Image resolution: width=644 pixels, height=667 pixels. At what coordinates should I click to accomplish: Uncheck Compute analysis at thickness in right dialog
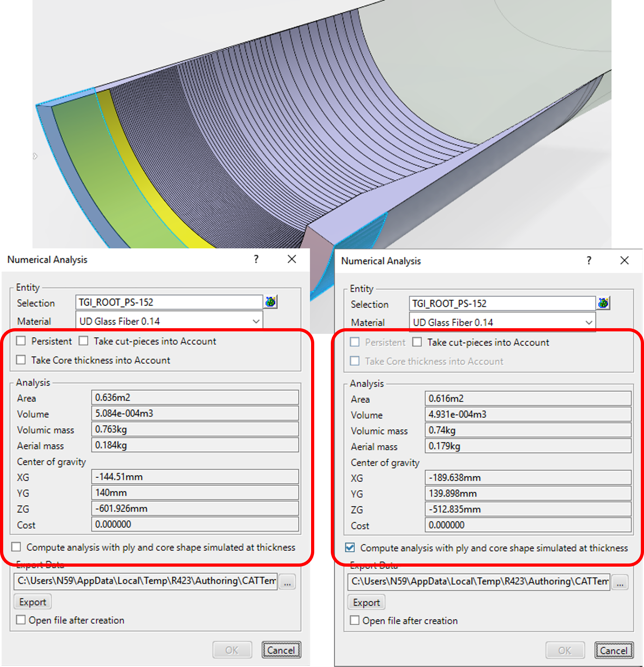coord(350,548)
